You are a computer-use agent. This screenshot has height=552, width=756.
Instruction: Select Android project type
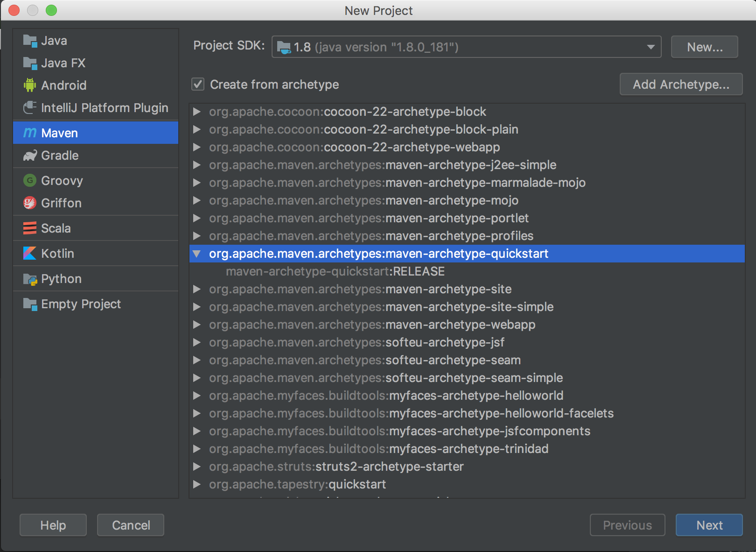(96, 85)
